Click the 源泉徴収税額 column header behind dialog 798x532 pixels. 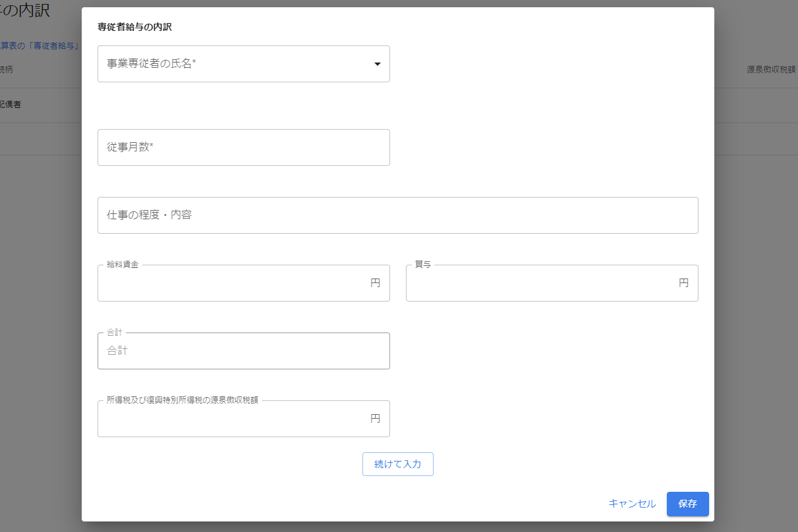(772, 68)
